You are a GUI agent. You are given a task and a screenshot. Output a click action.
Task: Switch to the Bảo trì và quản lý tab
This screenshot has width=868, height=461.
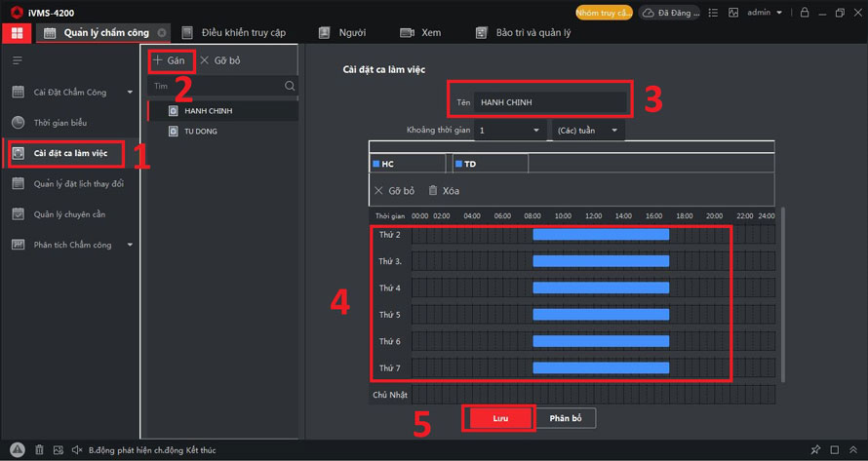[x=533, y=32]
